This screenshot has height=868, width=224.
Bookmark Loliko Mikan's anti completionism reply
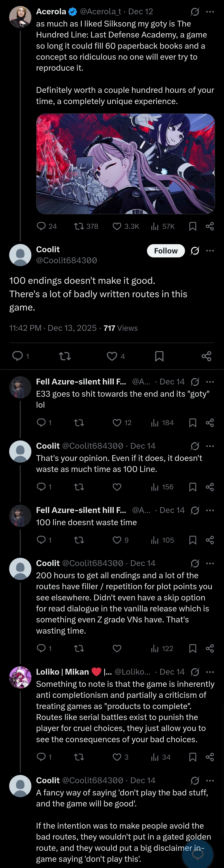pos(193,757)
